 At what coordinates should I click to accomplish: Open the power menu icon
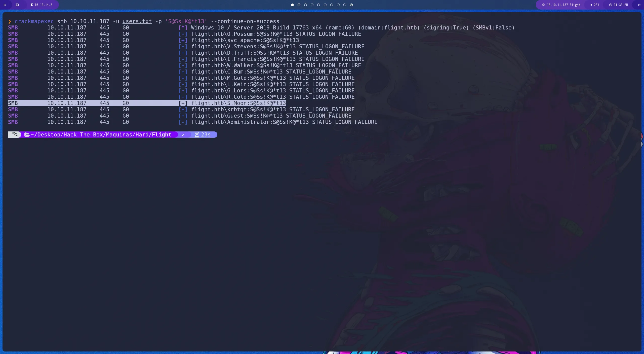pos(639,5)
